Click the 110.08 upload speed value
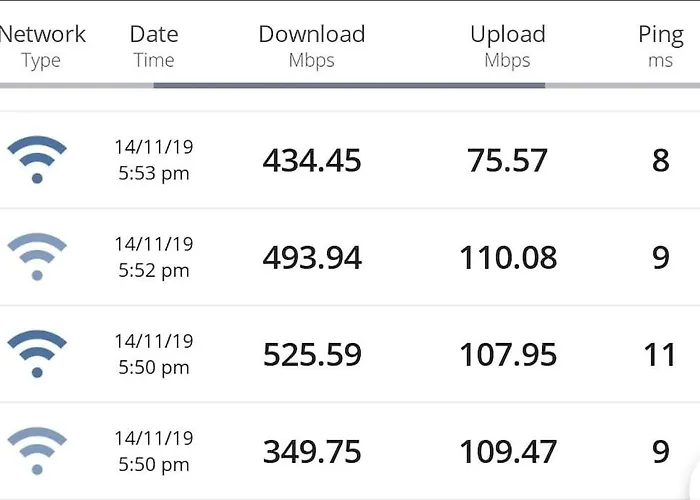 click(507, 257)
